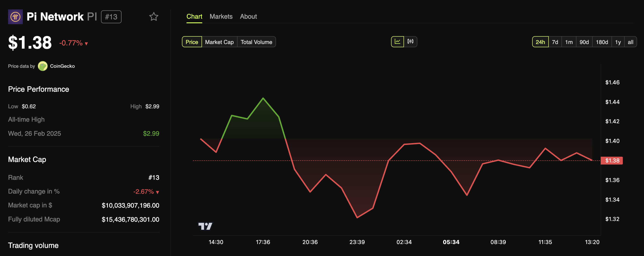Click the CoinGecko gecko logo
644x256 pixels.
pos(42,66)
